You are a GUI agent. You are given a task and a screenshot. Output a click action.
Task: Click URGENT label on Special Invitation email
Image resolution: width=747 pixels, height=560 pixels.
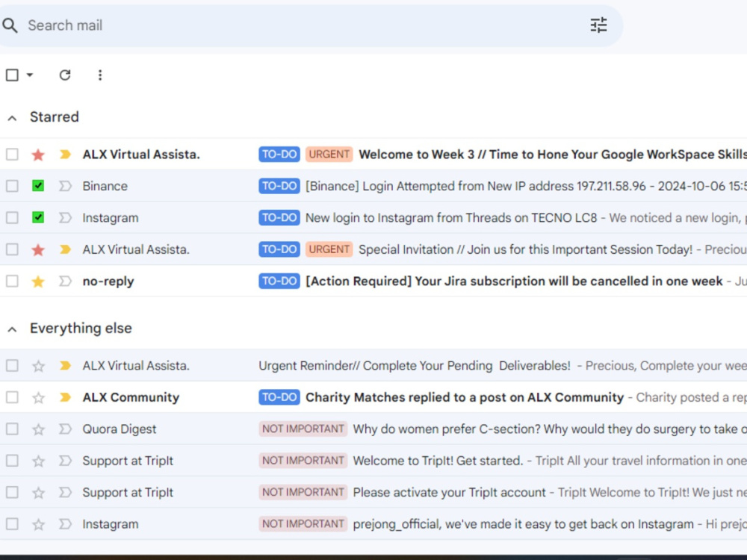329,249
